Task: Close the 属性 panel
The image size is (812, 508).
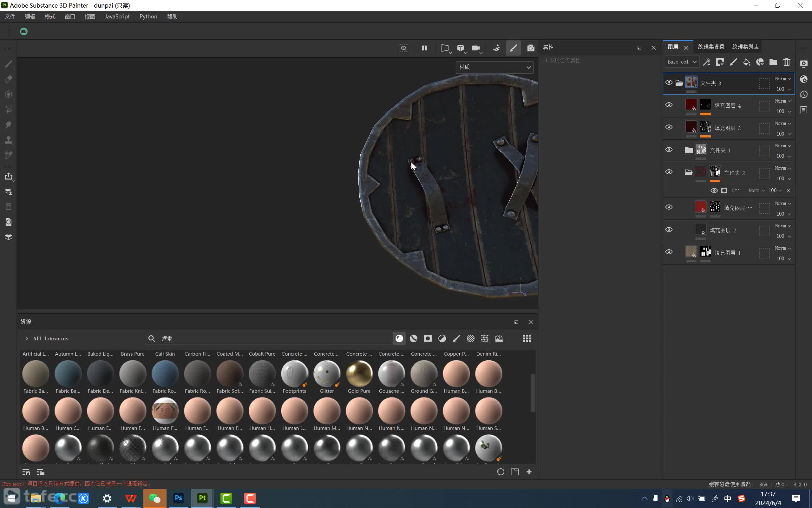Action: (x=654, y=48)
